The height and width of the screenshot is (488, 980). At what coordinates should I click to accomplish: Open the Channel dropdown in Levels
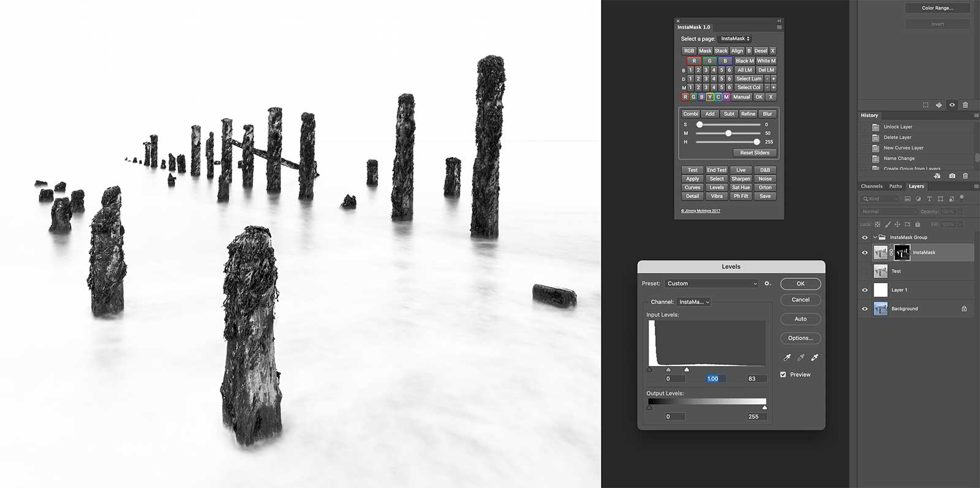(x=694, y=302)
